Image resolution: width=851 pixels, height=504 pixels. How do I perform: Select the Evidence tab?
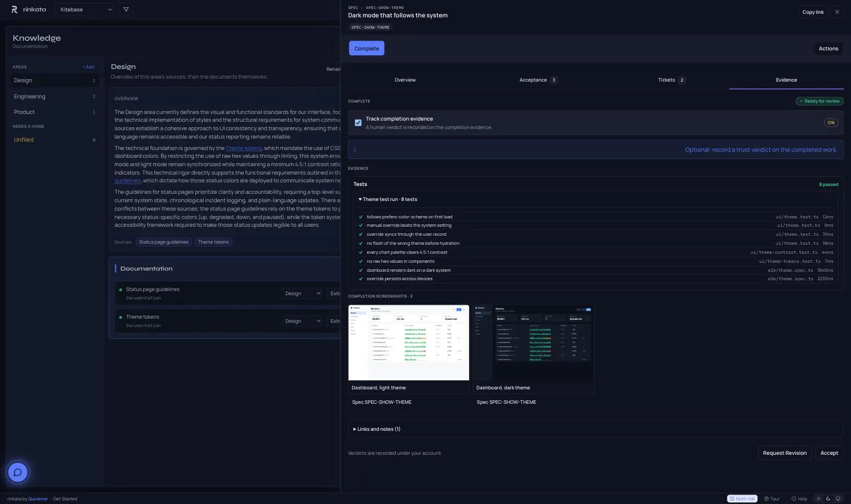point(786,80)
